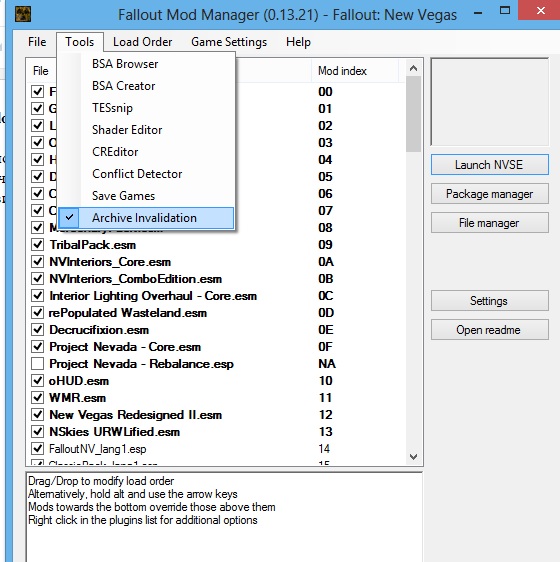Uncheck Interior Lighting Overhaul - Core.esm
Viewport: 560px width, 562px height.
click(37, 296)
